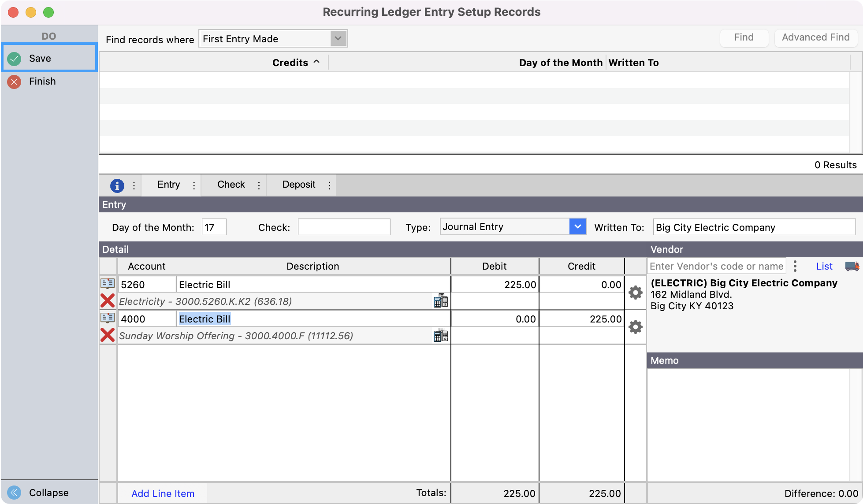Delete the Sunday Worship Offering line item
The width and height of the screenshot is (863, 504).
click(108, 335)
